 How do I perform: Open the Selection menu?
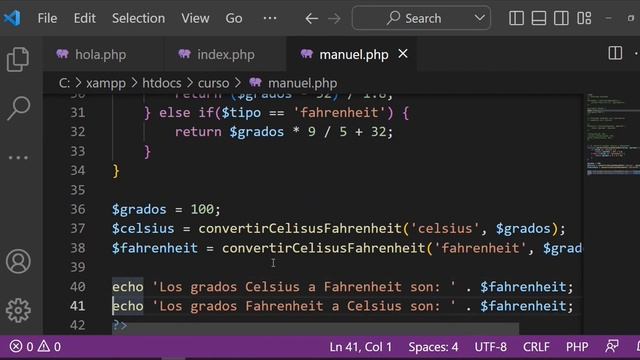coord(138,18)
